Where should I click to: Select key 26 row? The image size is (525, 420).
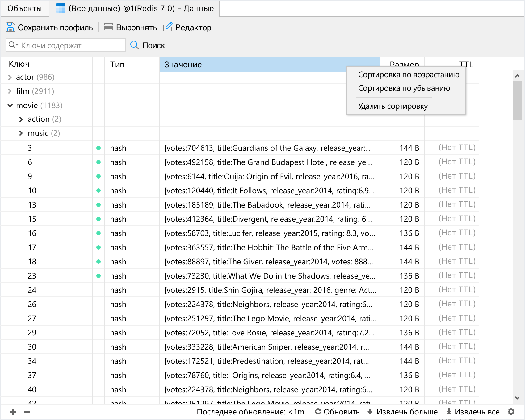point(240,304)
